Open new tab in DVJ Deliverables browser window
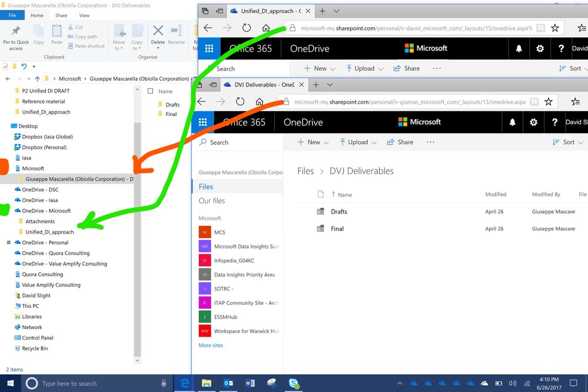The image size is (588, 392). point(315,85)
